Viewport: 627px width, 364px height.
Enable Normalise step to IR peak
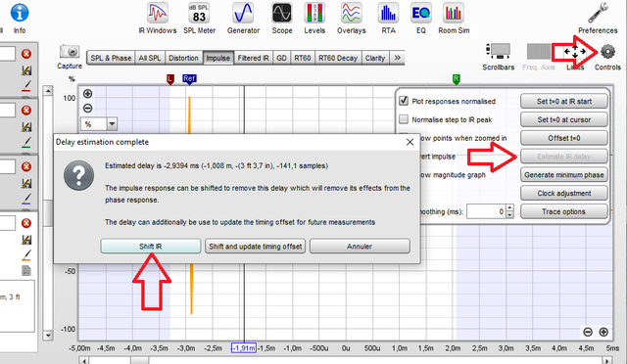[404, 119]
